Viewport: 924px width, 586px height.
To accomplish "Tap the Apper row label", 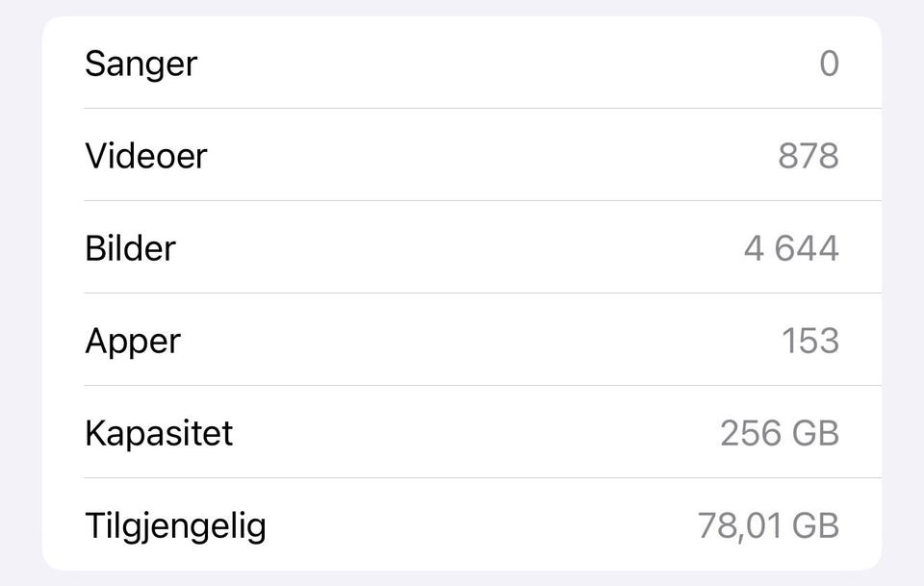I will pyautogui.click(x=133, y=342).
